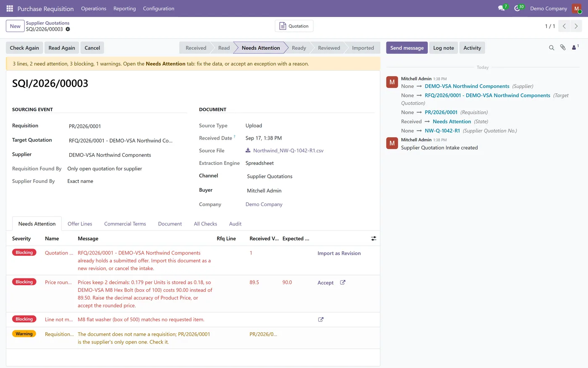Open the Reporting menu
This screenshot has width=588, height=368.
click(x=125, y=8)
